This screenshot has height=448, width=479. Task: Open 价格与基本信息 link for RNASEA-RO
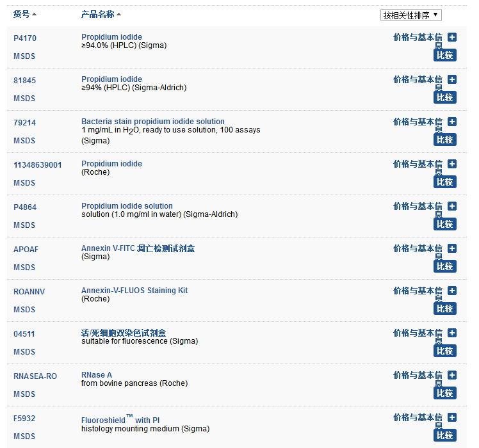point(418,378)
